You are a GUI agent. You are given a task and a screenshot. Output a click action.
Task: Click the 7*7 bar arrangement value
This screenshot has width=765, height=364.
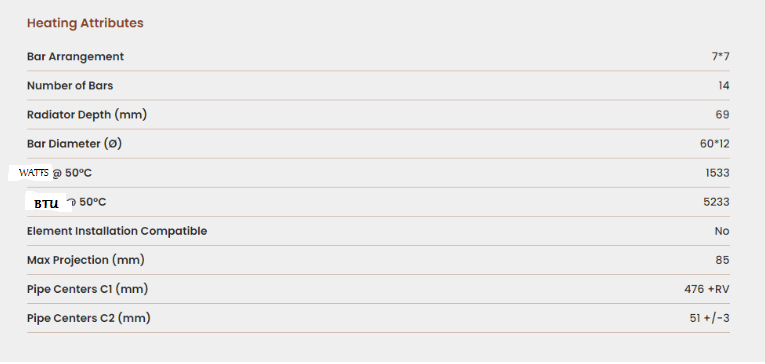click(720, 57)
